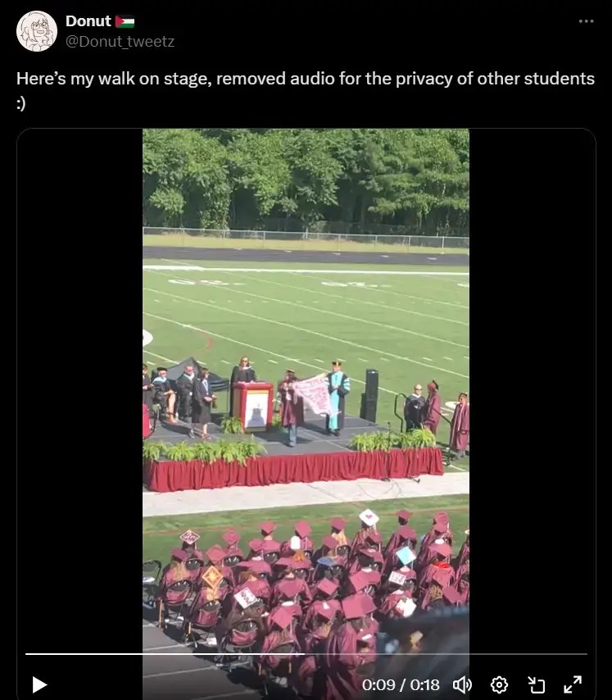Open Donut's profile picture
The height and width of the screenshot is (700, 612).
click(x=37, y=31)
